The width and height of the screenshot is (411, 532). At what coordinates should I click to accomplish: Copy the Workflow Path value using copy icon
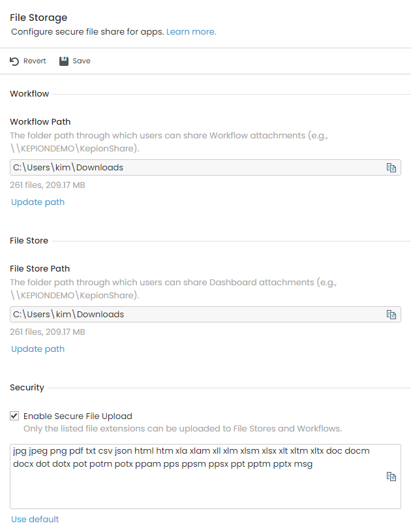pyautogui.click(x=391, y=168)
